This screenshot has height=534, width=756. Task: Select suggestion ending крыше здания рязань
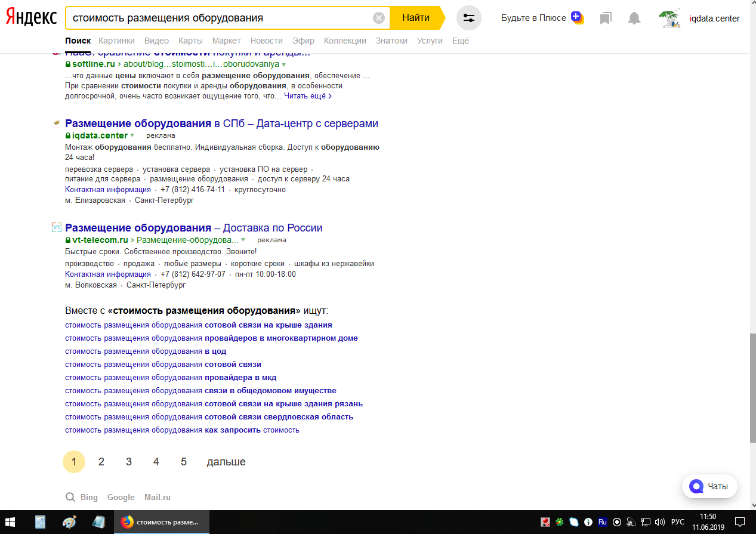click(x=214, y=404)
